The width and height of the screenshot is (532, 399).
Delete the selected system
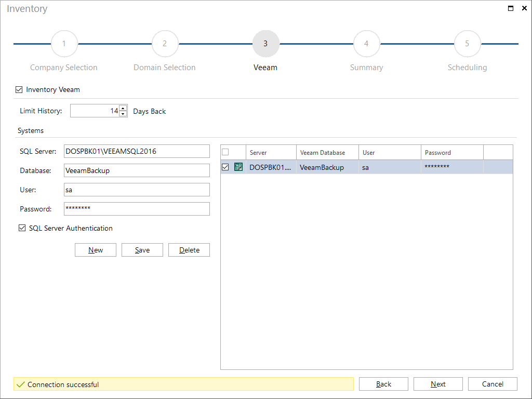189,250
